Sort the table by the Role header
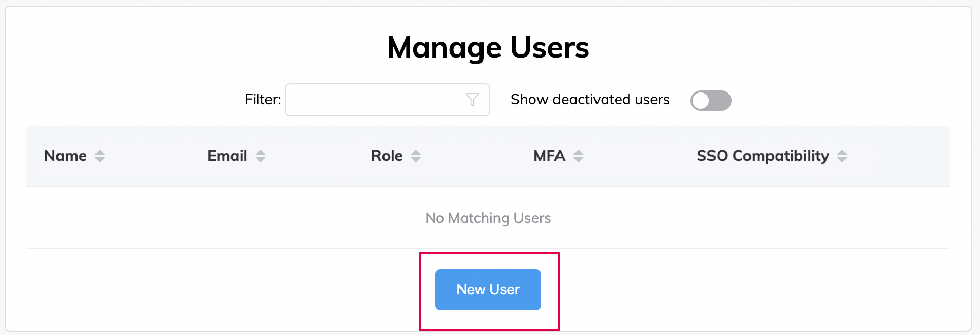Screen dimensions: 980x335 tap(387, 156)
